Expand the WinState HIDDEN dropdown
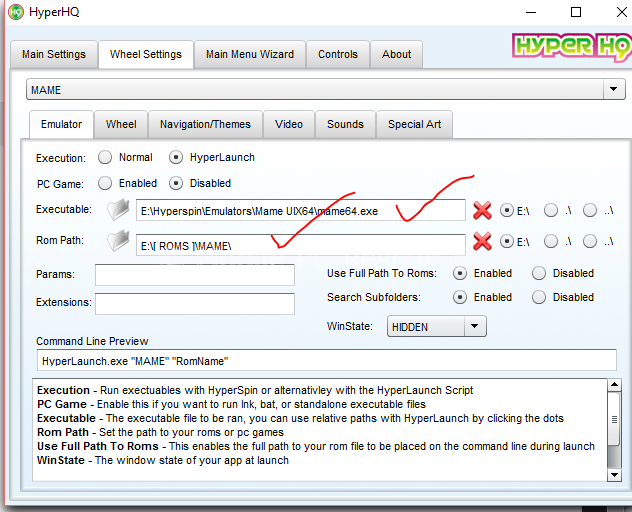The height and width of the screenshot is (512, 632). (474, 327)
